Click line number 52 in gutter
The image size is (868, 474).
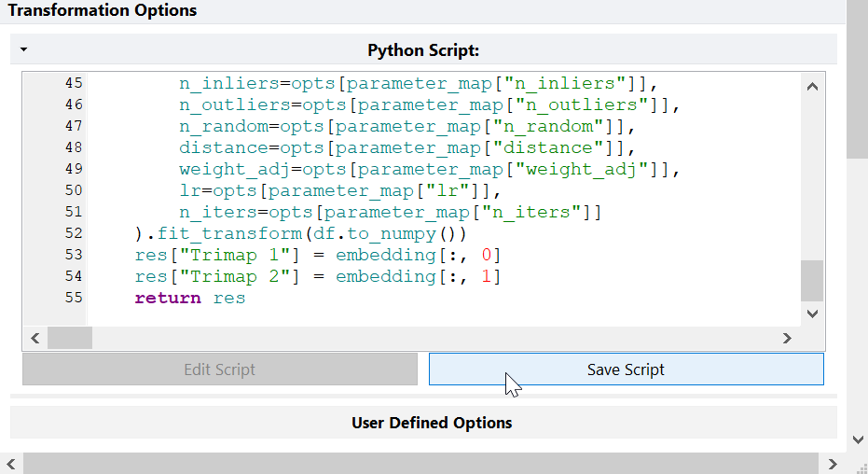coord(74,233)
